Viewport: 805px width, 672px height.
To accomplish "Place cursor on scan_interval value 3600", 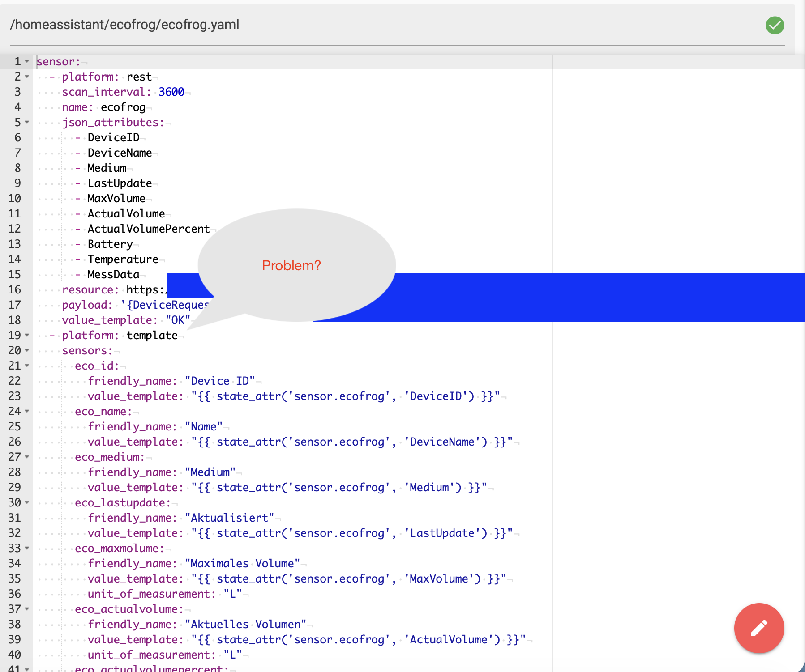I will click(x=171, y=92).
